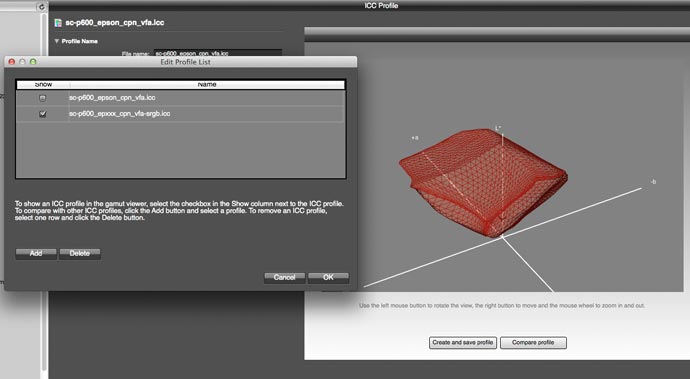Image resolution: width=690 pixels, height=379 pixels.
Task: Check the Show box for sc-p600_epson_cpn_vfa.icc
Action: pyautogui.click(x=43, y=98)
